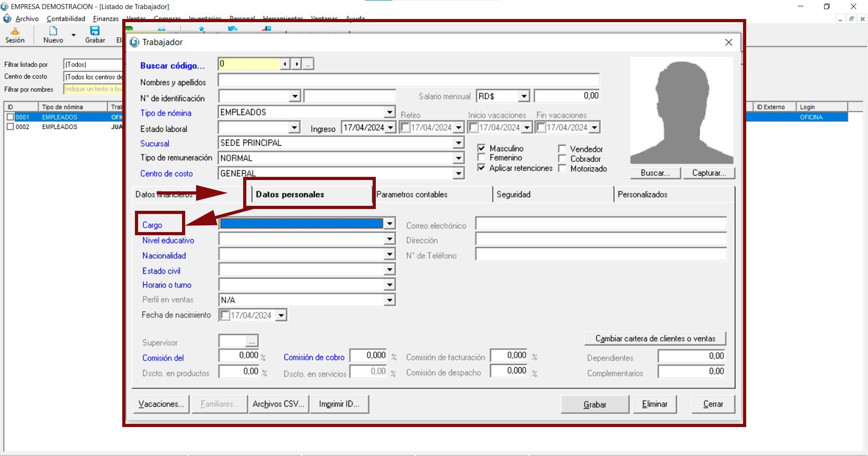Click the Imprimir ID... button
Image resolution: width=868 pixels, height=456 pixels.
339,404
